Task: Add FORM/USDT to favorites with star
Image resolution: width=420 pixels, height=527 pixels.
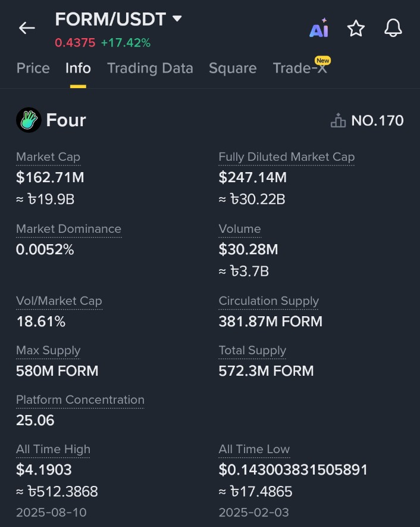Action: tap(356, 28)
